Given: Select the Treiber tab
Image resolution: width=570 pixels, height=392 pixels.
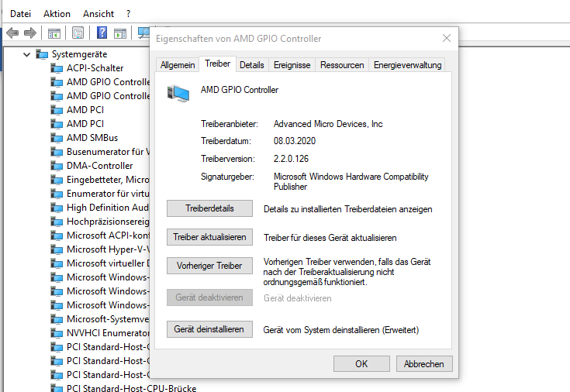Looking at the screenshot, I should pos(217,64).
